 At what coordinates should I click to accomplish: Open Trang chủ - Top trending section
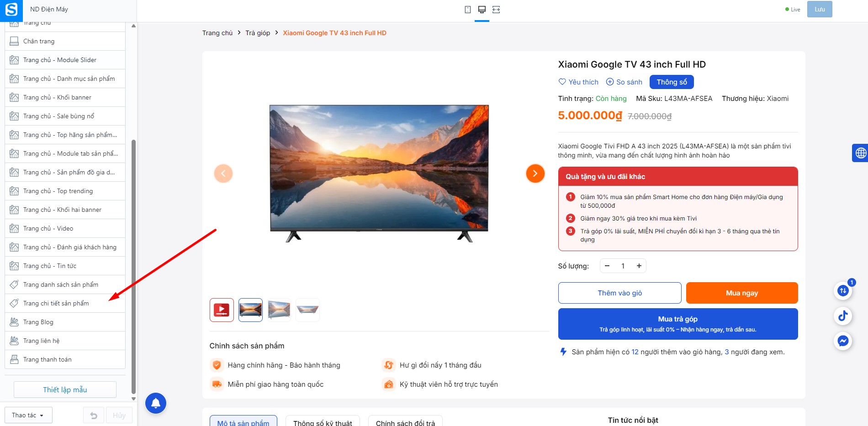[65, 191]
